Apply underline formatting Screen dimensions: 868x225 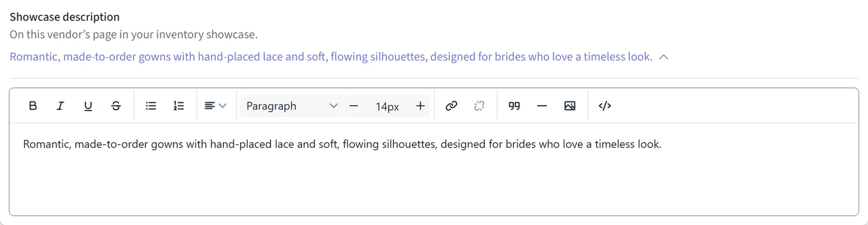(x=88, y=106)
